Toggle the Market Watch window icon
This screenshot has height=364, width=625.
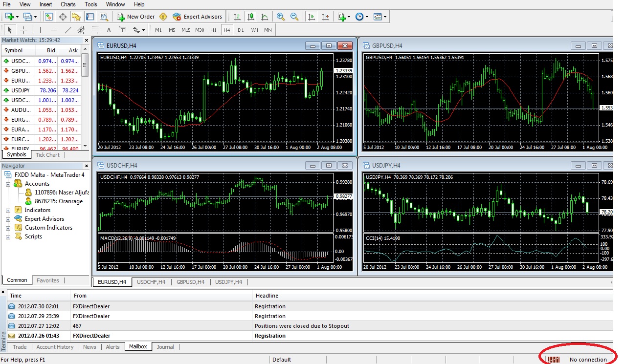point(49,17)
